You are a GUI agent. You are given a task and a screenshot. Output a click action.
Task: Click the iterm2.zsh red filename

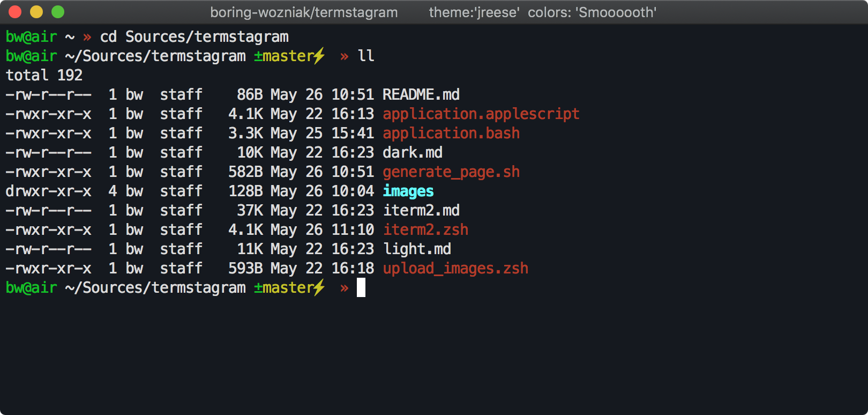[x=425, y=229]
